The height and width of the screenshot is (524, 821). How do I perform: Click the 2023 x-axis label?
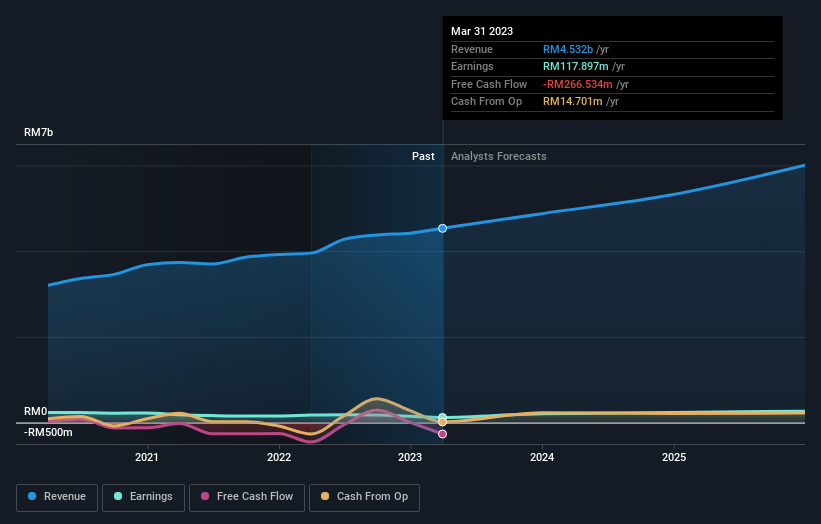pos(410,458)
